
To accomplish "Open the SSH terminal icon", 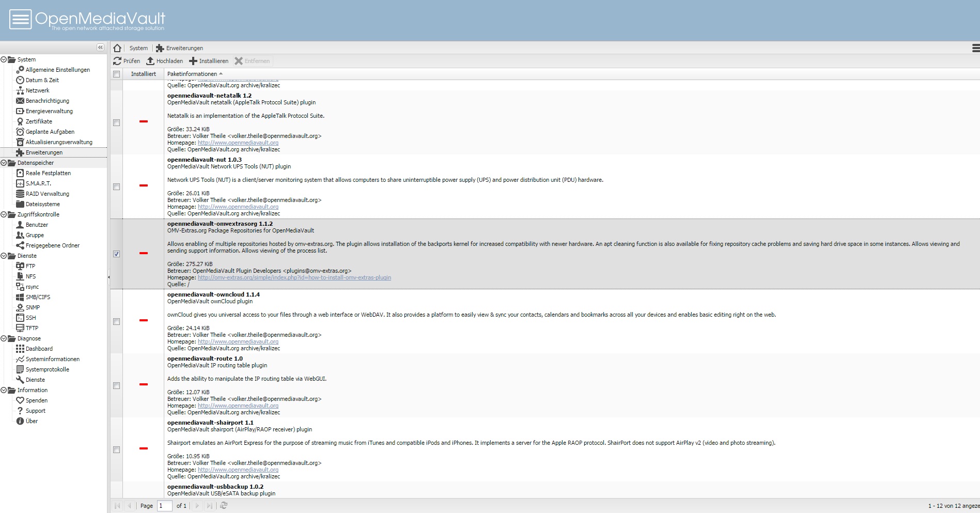I will [20, 318].
